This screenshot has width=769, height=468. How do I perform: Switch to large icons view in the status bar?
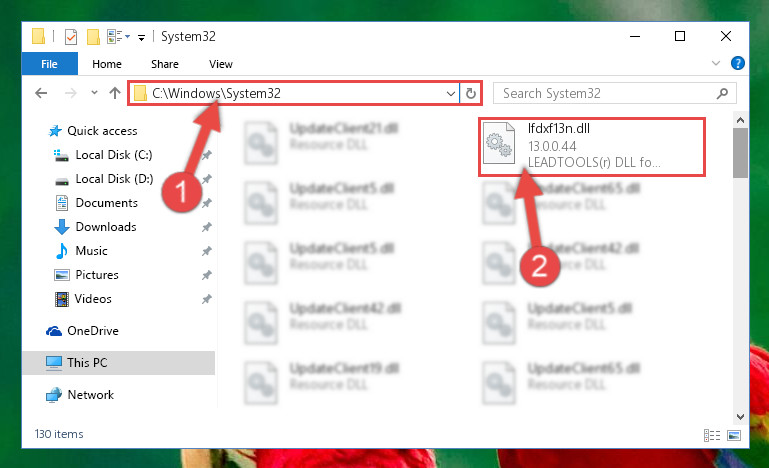point(734,435)
